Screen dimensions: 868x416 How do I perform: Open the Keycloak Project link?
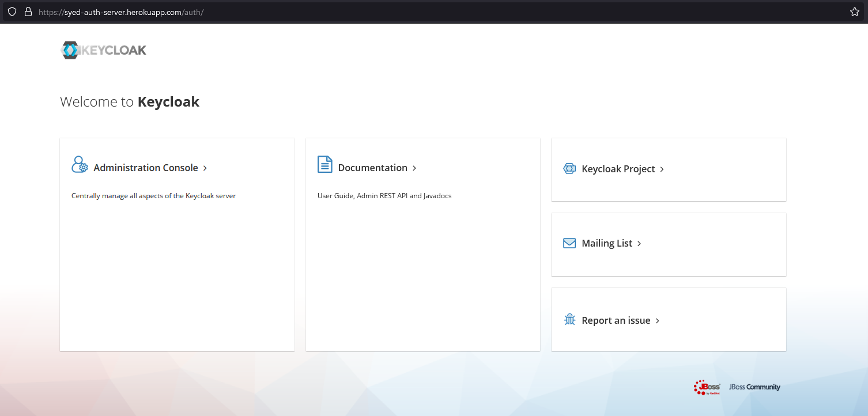[618, 169]
